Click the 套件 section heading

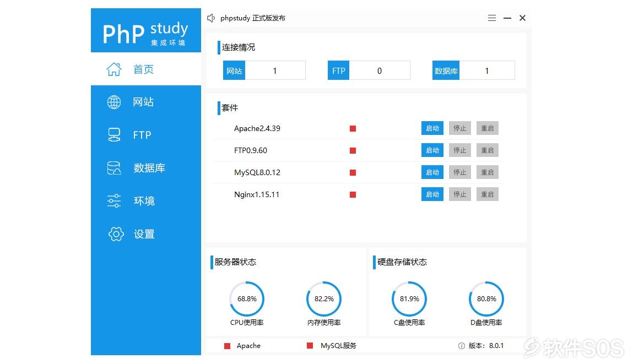pyautogui.click(x=230, y=108)
